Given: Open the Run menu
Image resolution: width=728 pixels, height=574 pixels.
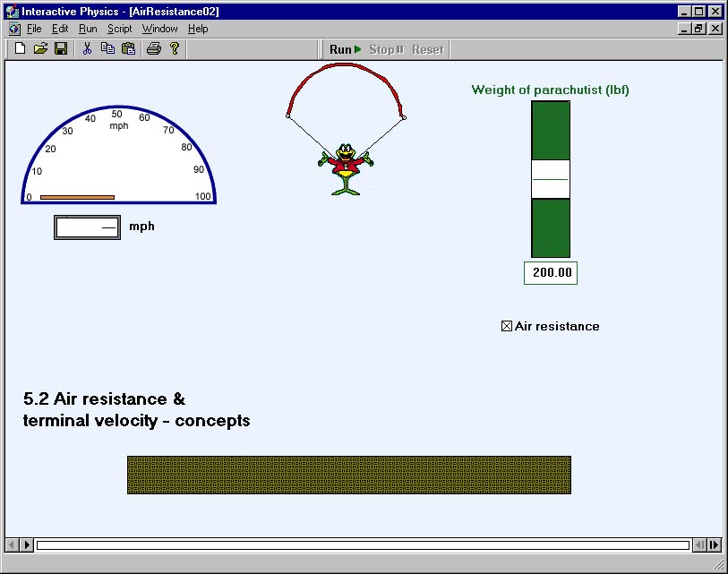Looking at the screenshot, I should tap(88, 29).
